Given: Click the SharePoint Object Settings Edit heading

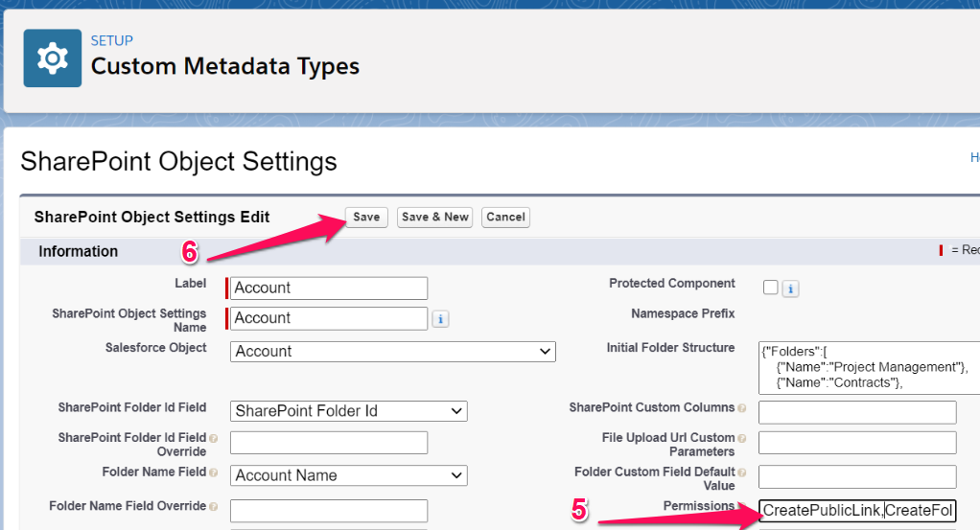Looking at the screenshot, I should coord(152,217).
